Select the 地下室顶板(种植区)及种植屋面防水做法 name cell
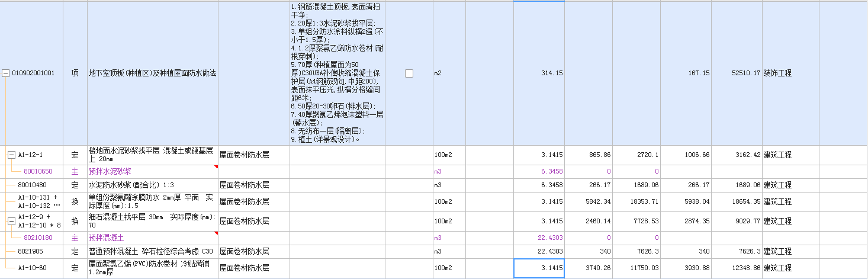This screenshot has height=279, width=868. coord(152,73)
